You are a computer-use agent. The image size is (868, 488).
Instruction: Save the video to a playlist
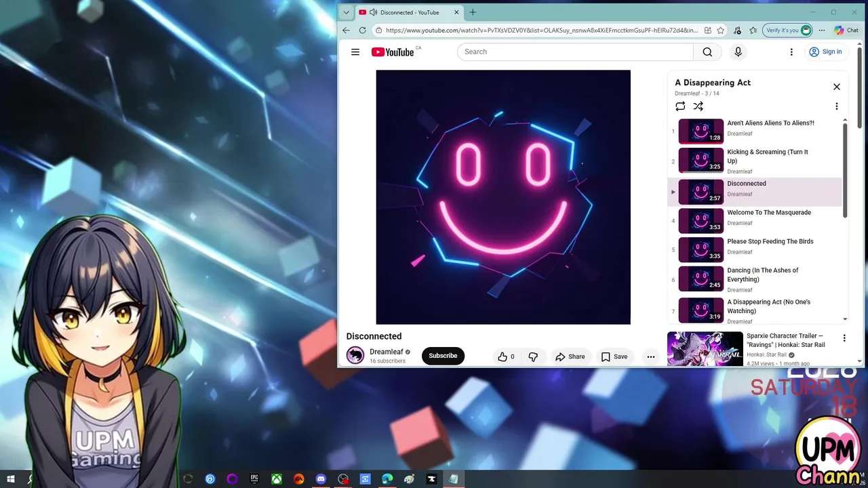(614, 357)
